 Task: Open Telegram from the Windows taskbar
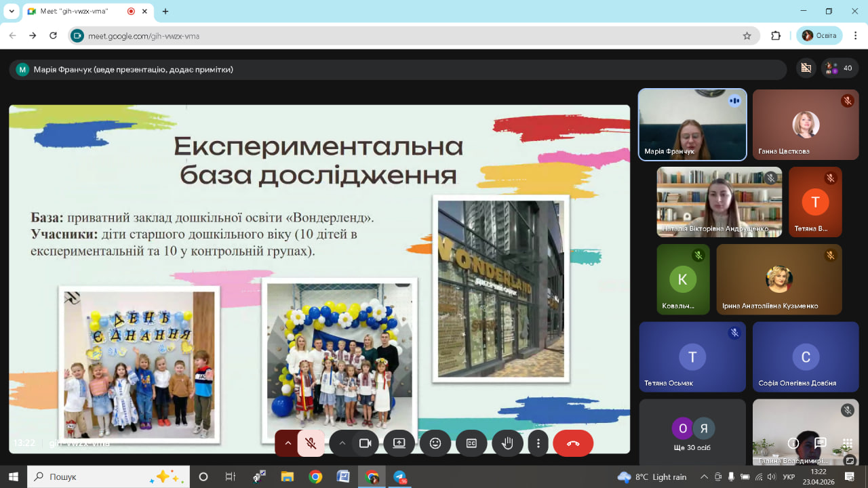point(399,476)
